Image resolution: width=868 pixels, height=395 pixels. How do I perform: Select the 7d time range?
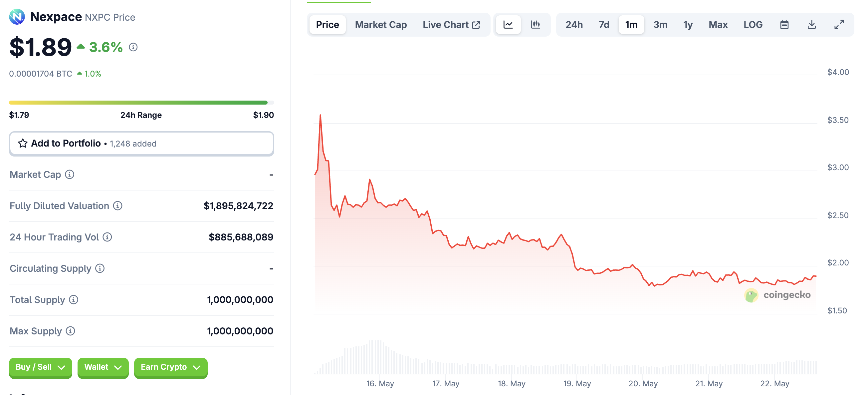pos(603,25)
